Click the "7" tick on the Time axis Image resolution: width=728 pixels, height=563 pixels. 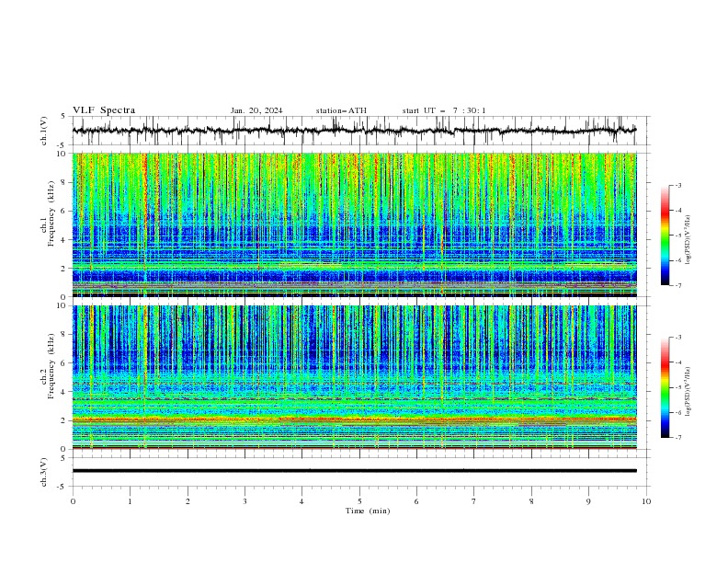coord(474,501)
